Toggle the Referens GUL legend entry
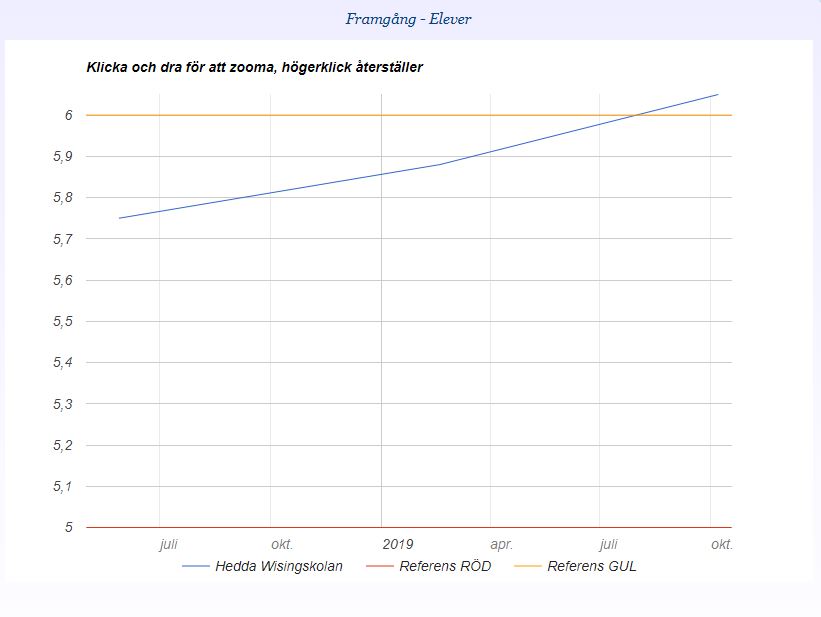 click(592, 566)
